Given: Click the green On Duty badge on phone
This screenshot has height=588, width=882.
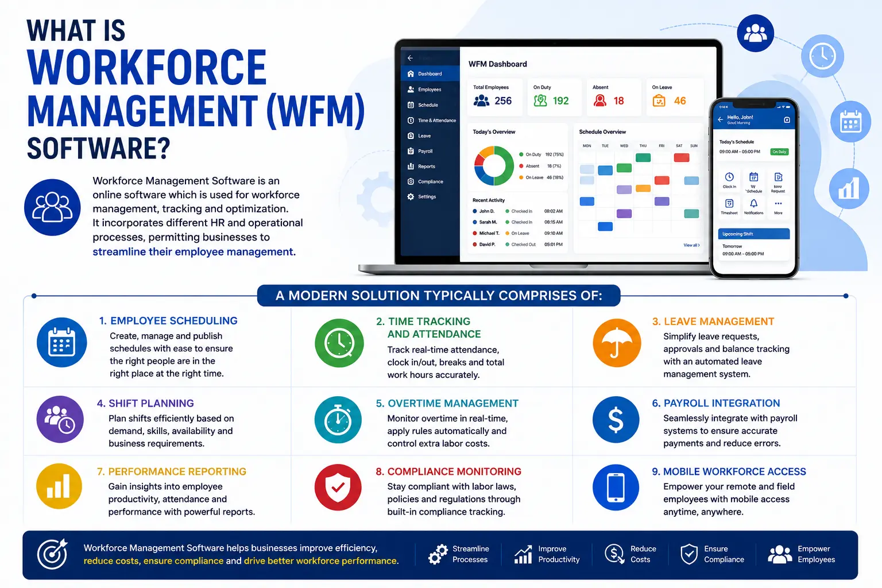Looking at the screenshot, I should (x=780, y=152).
